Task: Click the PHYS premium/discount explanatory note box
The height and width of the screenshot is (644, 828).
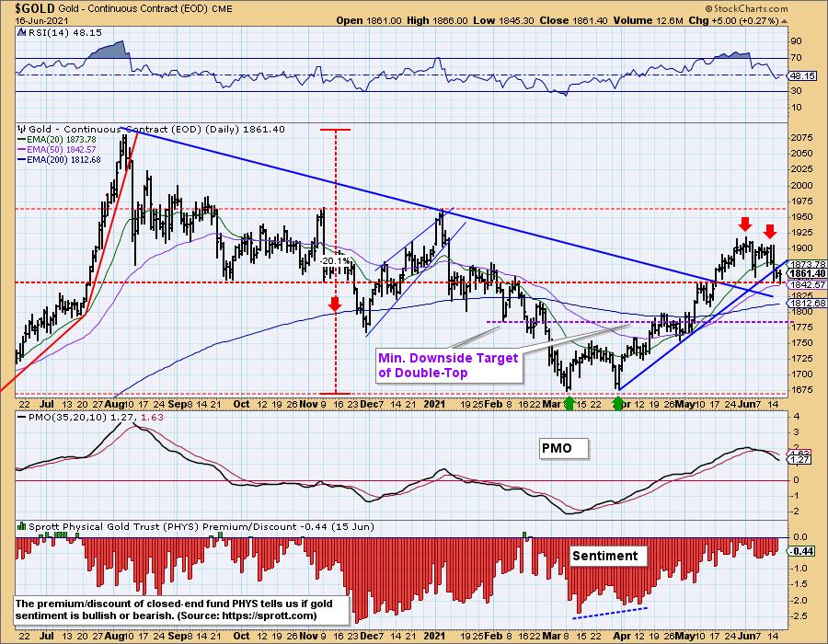Action: (x=181, y=610)
